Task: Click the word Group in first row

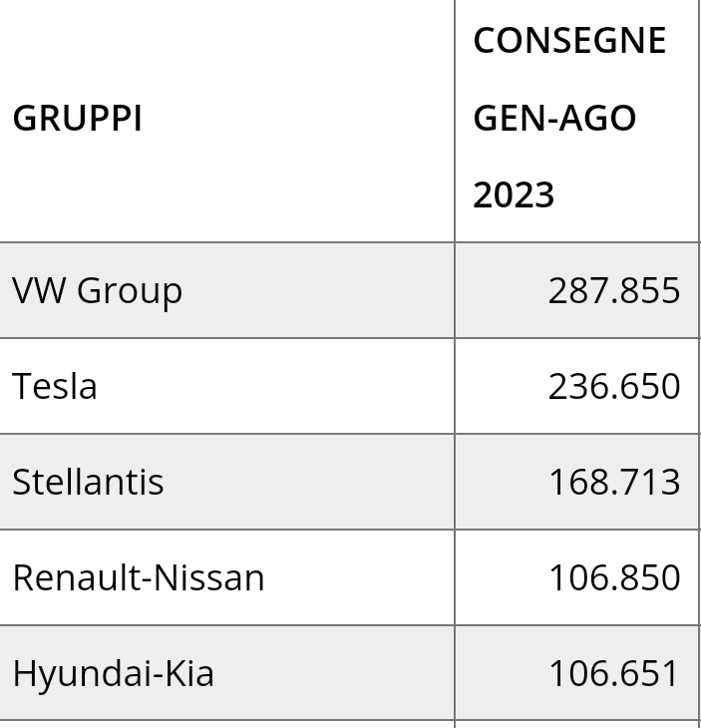Action: [x=130, y=292]
